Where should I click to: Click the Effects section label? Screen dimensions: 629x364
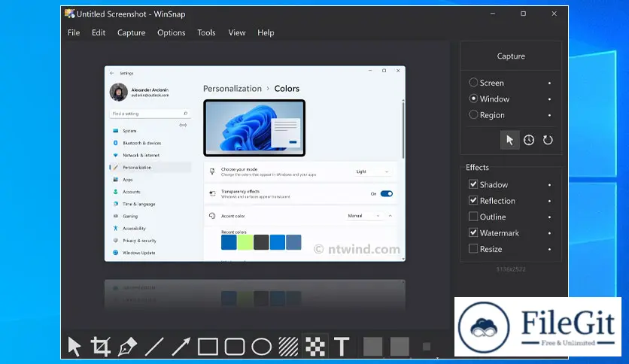click(477, 167)
